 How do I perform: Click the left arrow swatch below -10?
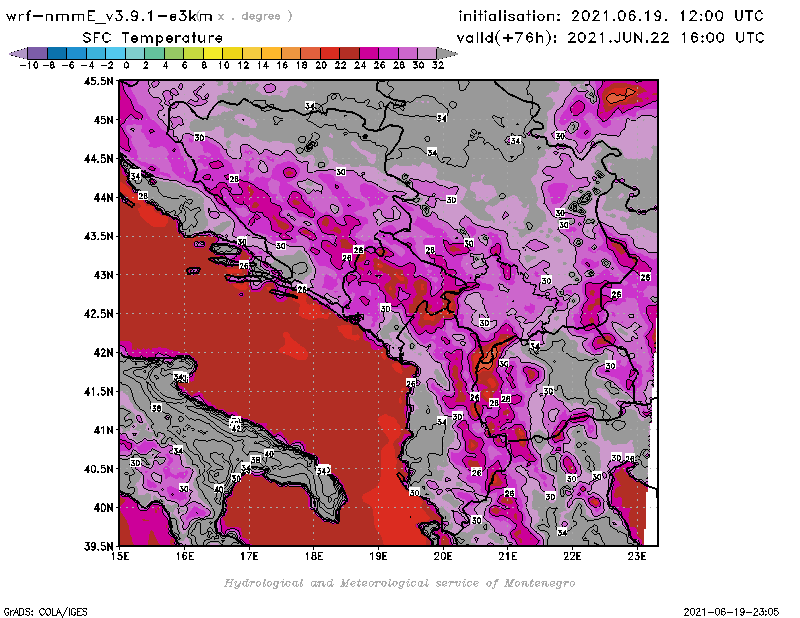click(18, 53)
